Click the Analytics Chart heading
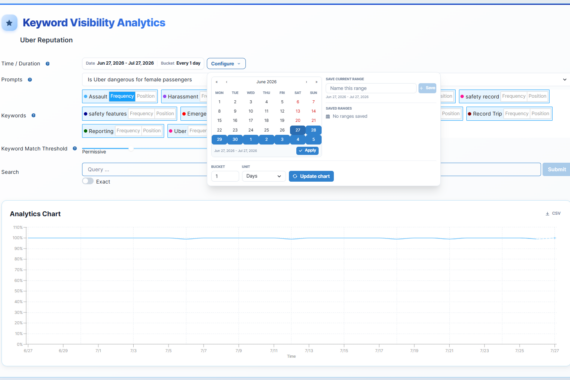 (35, 214)
